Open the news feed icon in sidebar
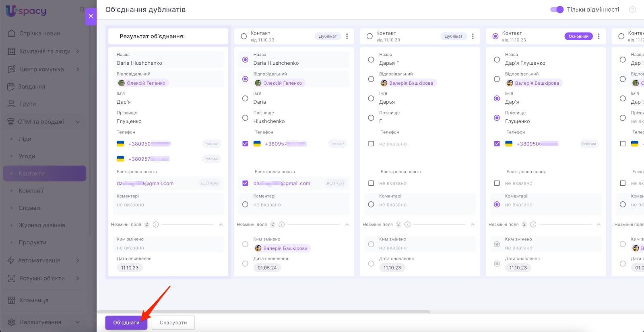Screen dimensions: 644x332 [x=12, y=33]
